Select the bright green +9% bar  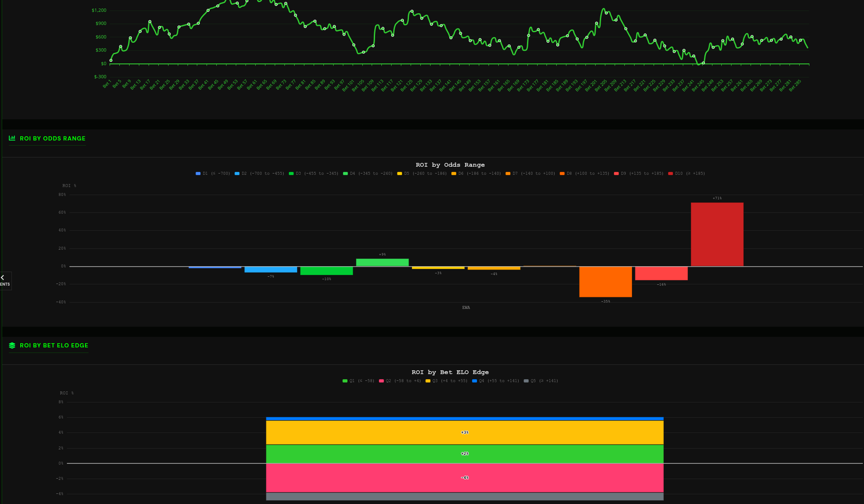point(382,262)
